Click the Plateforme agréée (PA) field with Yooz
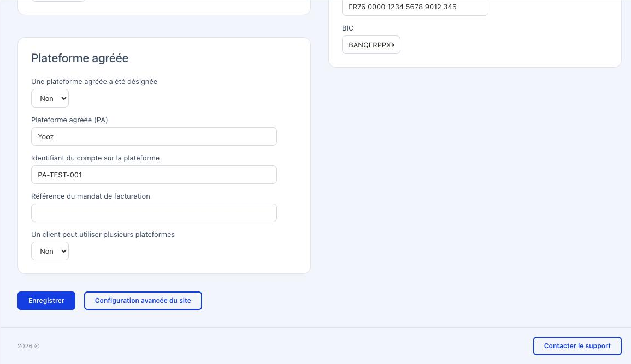 tap(154, 136)
